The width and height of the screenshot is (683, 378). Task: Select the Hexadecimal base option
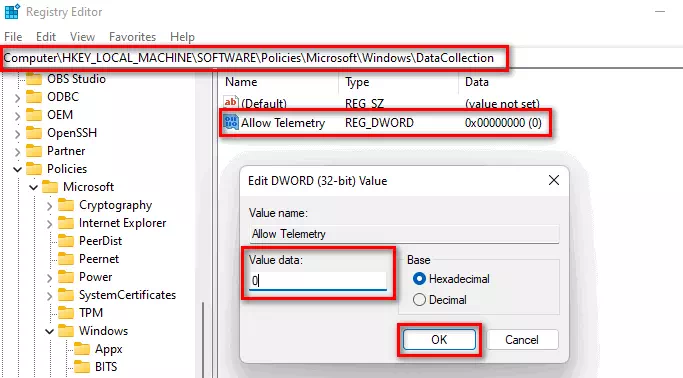[451, 279]
